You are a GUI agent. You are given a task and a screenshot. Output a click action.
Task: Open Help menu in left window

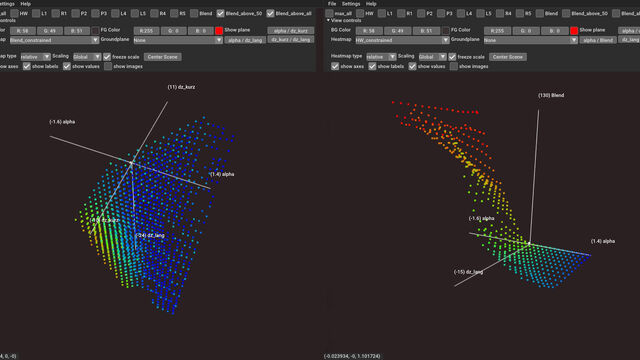pos(25,4)
